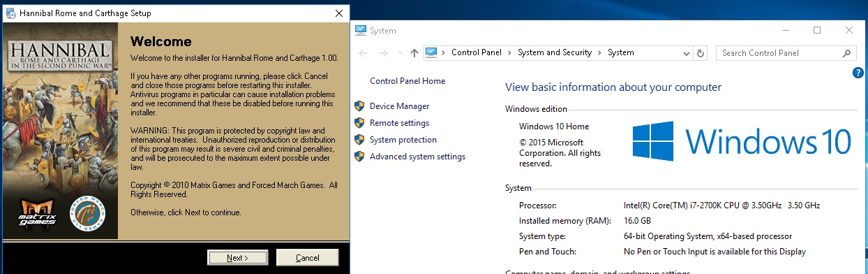Click the Installed memory (RAM) label

coord(566,221)
